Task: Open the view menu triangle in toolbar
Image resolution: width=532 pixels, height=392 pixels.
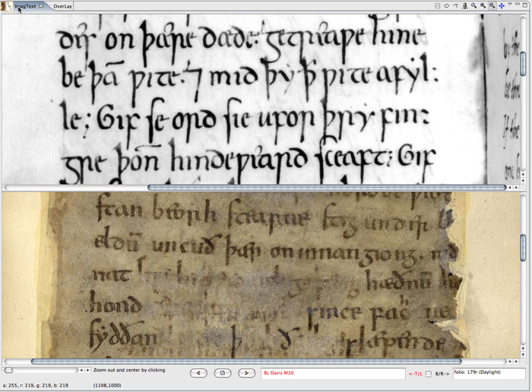Action: coord(510,5)
